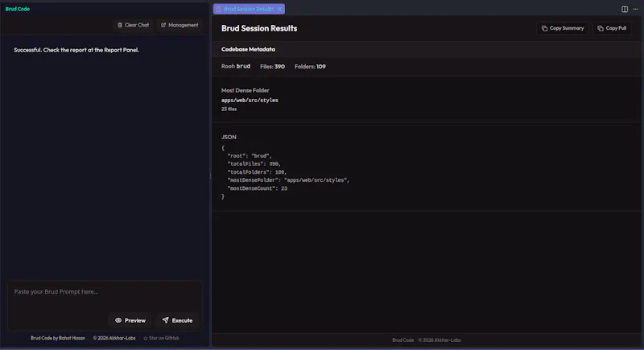Open the Management panel button
Screen dimensions: 644x350
click(x=180, y=25)
